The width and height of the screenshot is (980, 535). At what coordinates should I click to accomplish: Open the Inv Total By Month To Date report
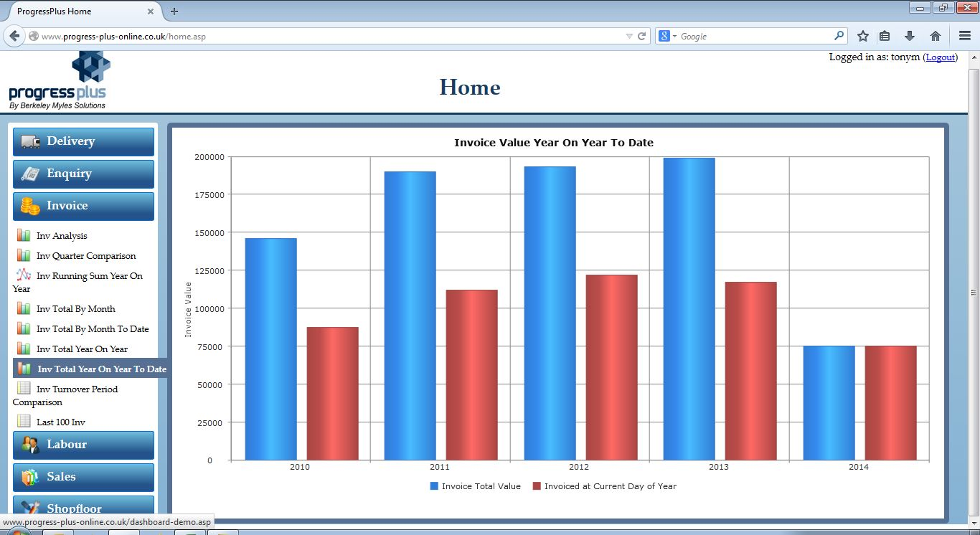(x=93, y=329)
